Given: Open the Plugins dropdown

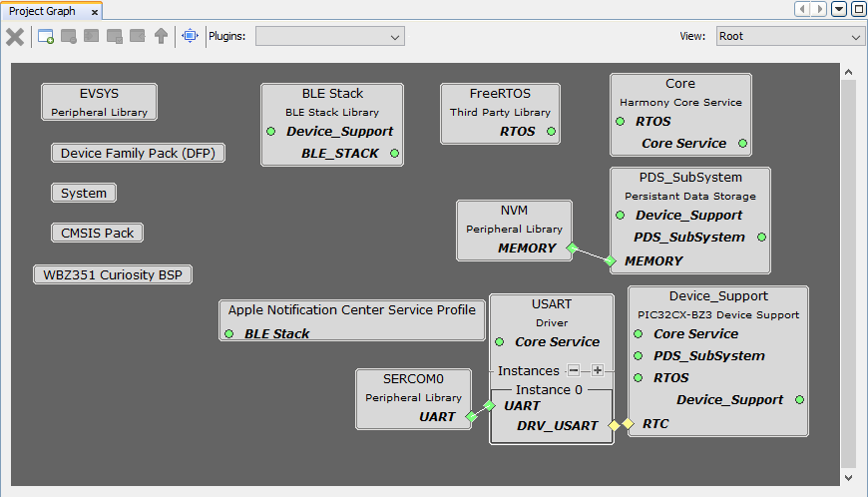Looking at the screenshot, I should click(x=330, y=37).
